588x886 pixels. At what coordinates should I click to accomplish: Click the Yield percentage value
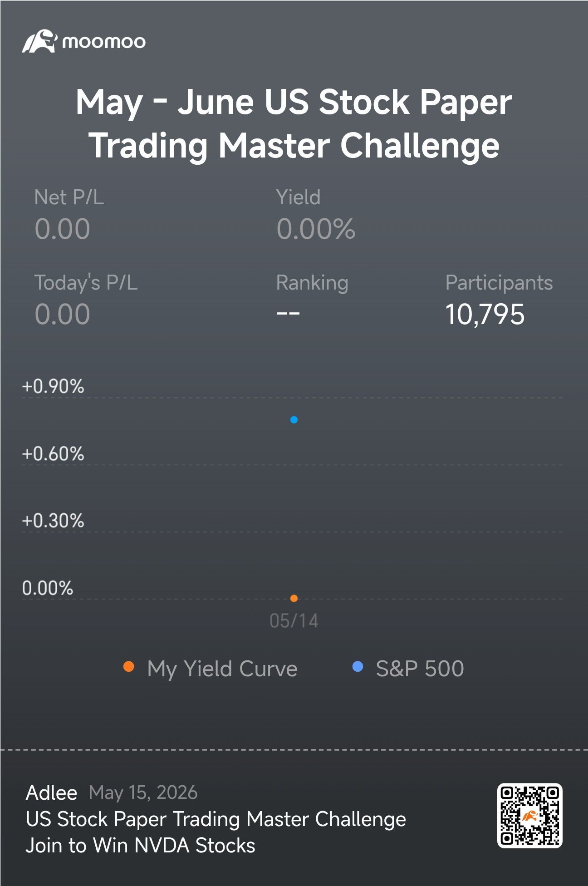(x=316, y=229)
